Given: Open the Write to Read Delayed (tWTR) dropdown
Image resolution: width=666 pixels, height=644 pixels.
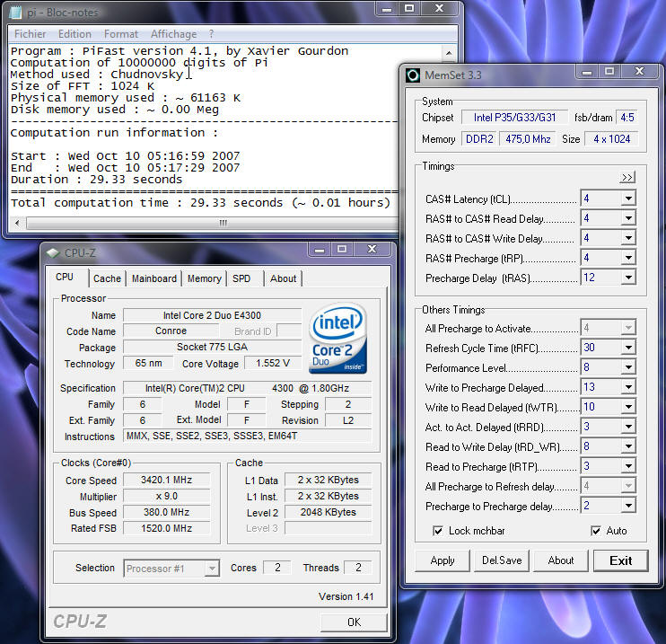Looking at the screenshot, I should tap(628, 407).
